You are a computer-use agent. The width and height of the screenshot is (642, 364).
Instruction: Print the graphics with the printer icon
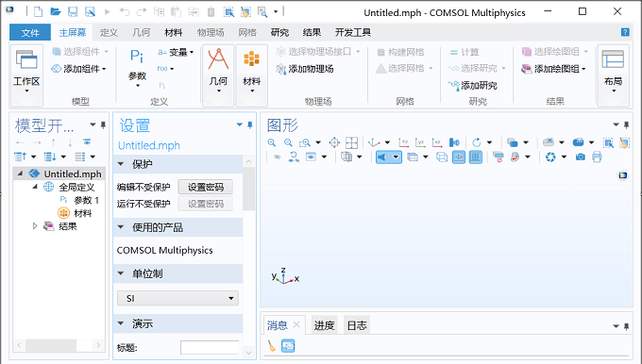(597, 157)
